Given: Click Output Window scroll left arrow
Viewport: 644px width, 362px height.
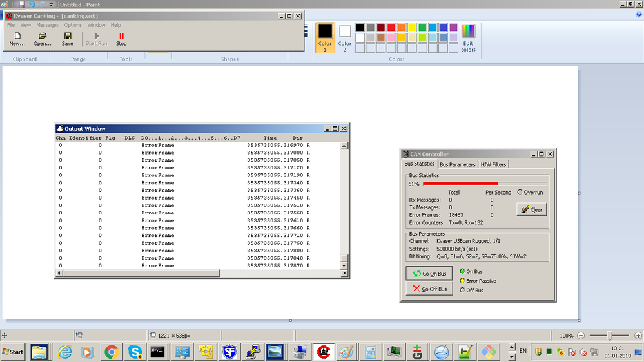Looking at the screenshot, I should pos(59,273).
